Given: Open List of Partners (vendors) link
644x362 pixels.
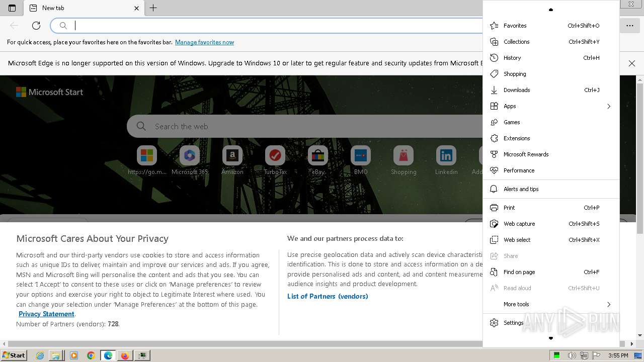Looking at the screenshot, I should click(328, 297).
